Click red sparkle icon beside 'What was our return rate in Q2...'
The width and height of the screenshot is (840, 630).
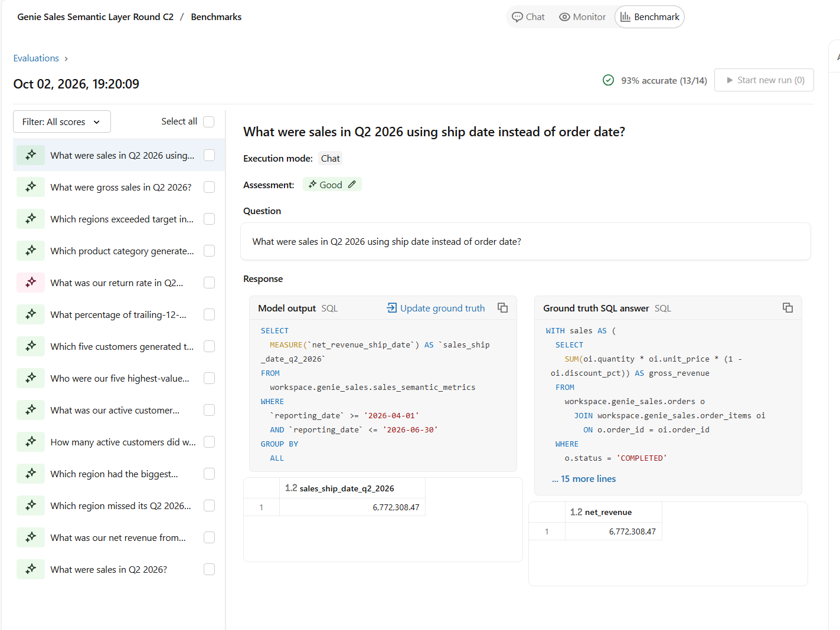coord(31,283)
